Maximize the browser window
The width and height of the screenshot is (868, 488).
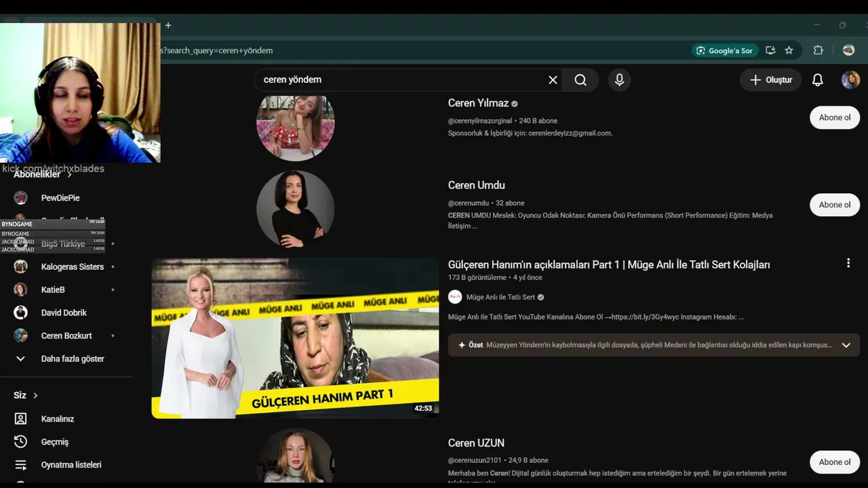point(842,26)
